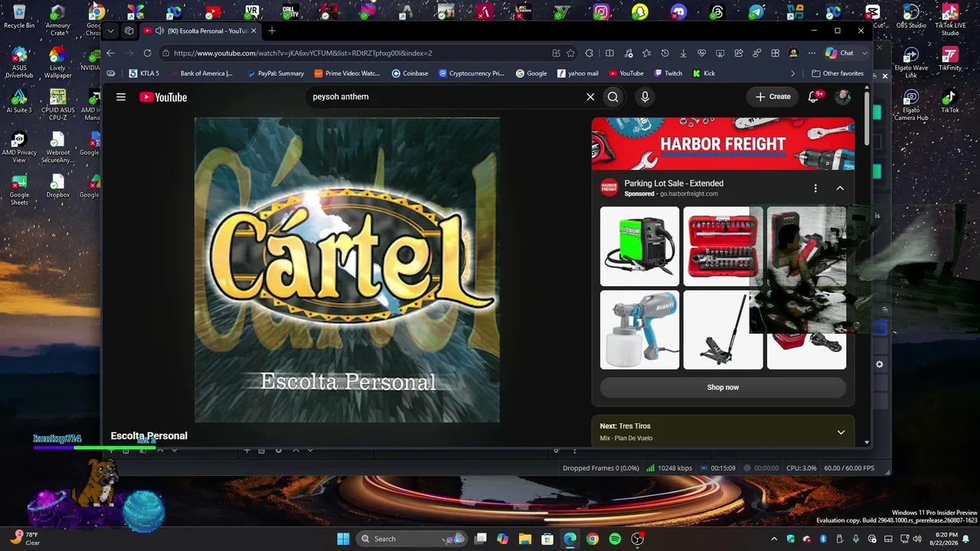Run search with the magnifier button

[x=613, y=97]
